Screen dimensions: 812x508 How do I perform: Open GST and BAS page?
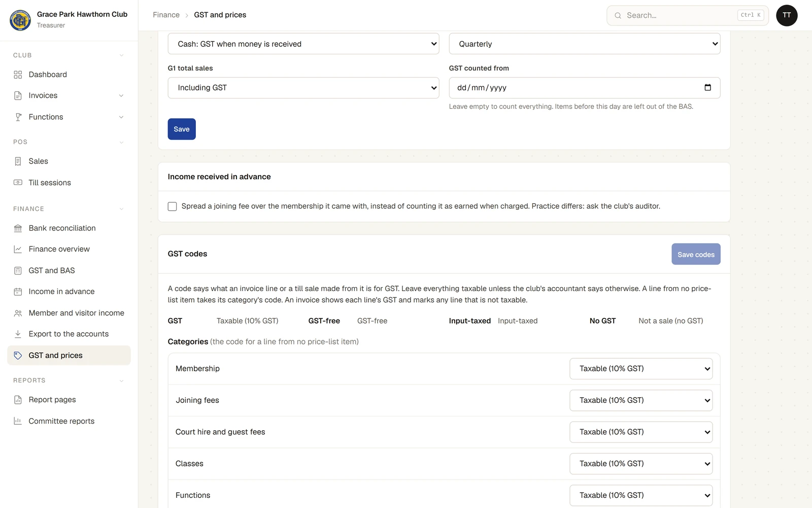point(69,270)
